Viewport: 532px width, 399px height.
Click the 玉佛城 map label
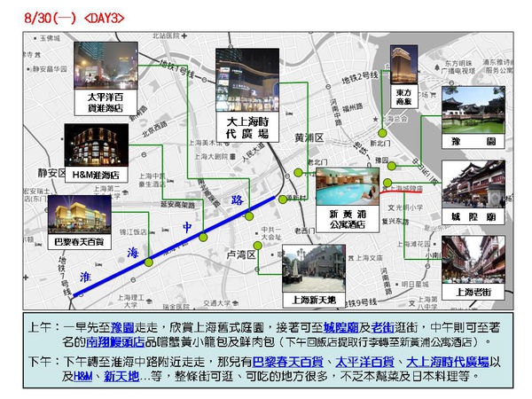tap(50, 38)
